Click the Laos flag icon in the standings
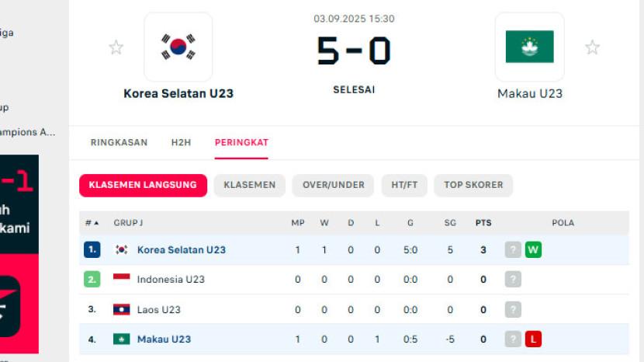 pyautogui.click(x=121, y=309)
